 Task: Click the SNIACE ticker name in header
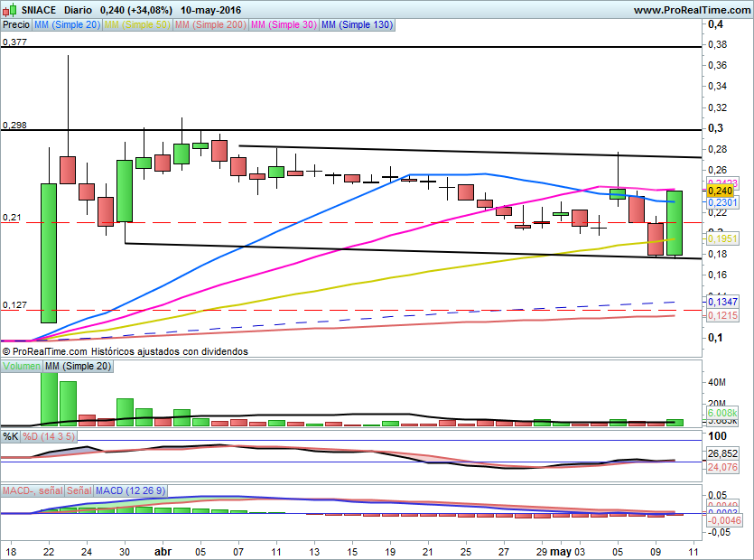[x=39, y=9]
